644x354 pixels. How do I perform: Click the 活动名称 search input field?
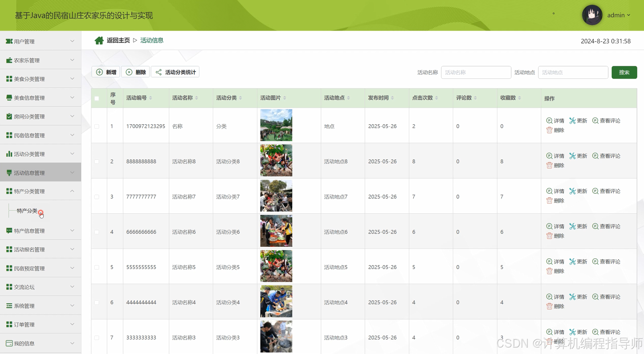point(476,72)
